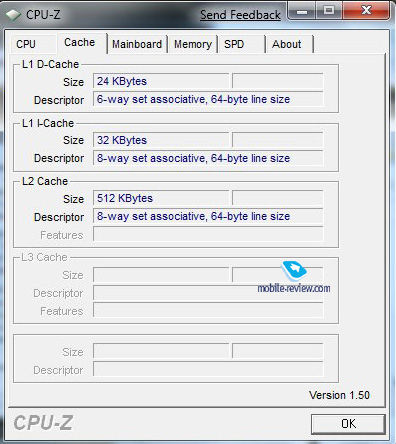Click the L1 D-Cache 6-way descriptor field
Image resolution: width=396 pixels, height=444 pixels.
[x=208, y=99]
